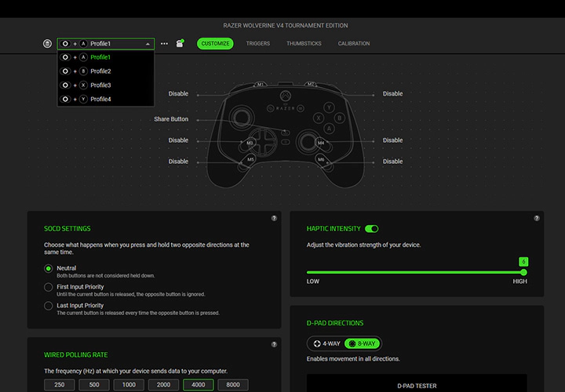Select the M4 button on the controller
565x392 pixels.
click(x=321, y=143)
